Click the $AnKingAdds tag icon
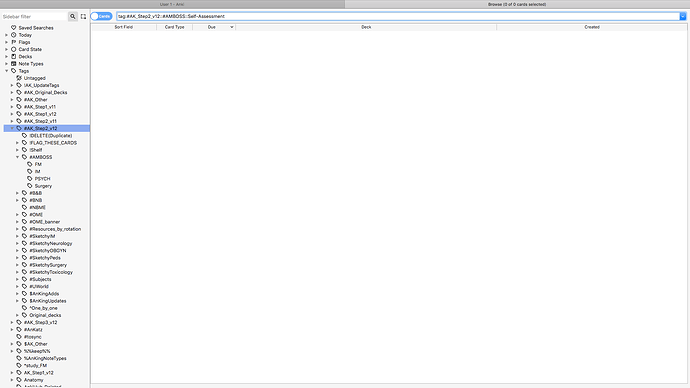 (x=25, y=294)
